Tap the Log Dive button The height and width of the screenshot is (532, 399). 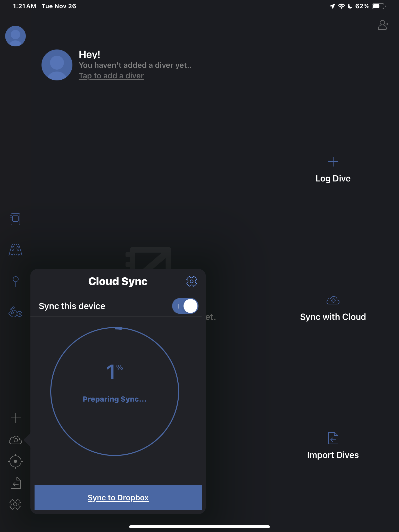tap(333, 170)
